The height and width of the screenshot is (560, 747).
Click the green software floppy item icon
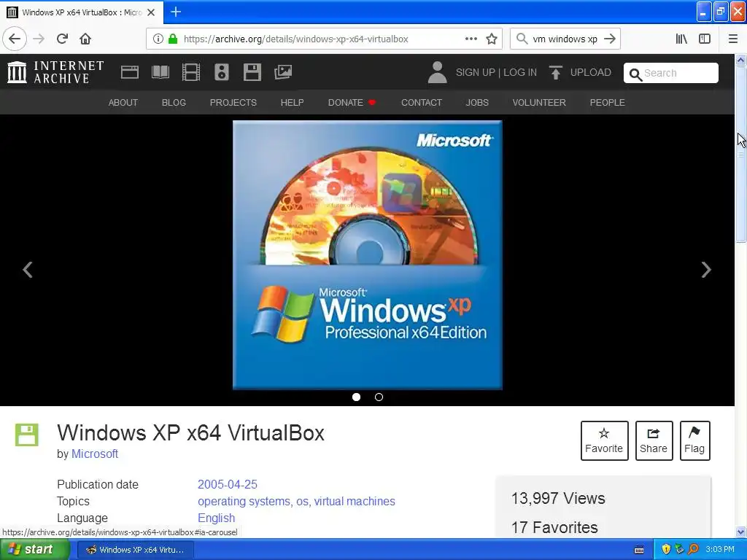point(27,435)
